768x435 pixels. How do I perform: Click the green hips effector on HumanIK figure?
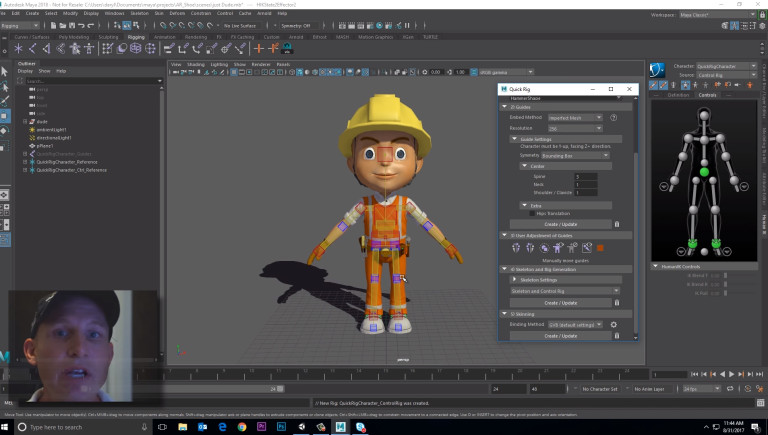[704, 172]
